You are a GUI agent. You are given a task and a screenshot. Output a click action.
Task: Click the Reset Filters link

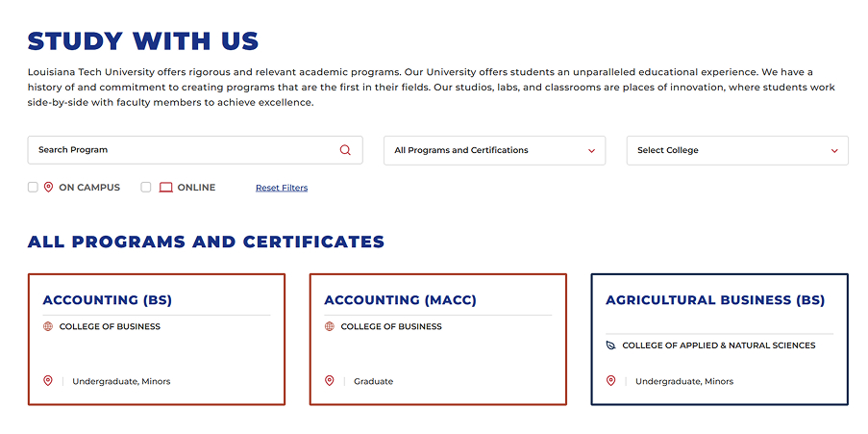282,188
